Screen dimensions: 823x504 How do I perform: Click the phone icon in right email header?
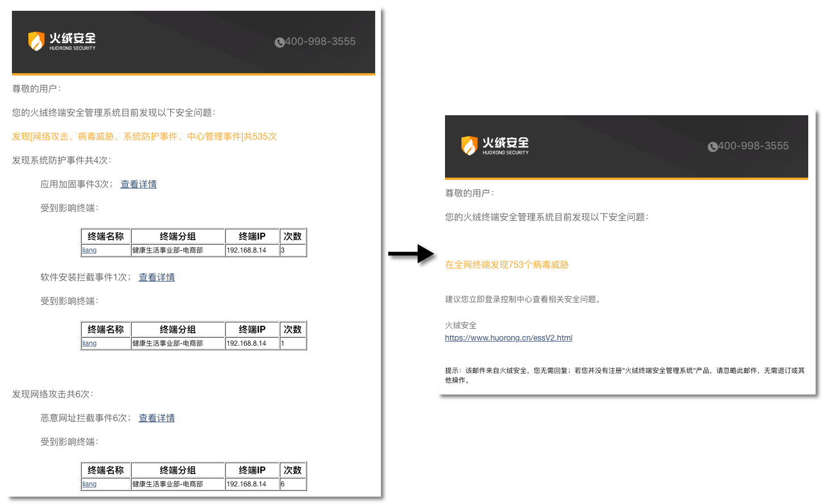pyautogui.click(x=712, y=147)
